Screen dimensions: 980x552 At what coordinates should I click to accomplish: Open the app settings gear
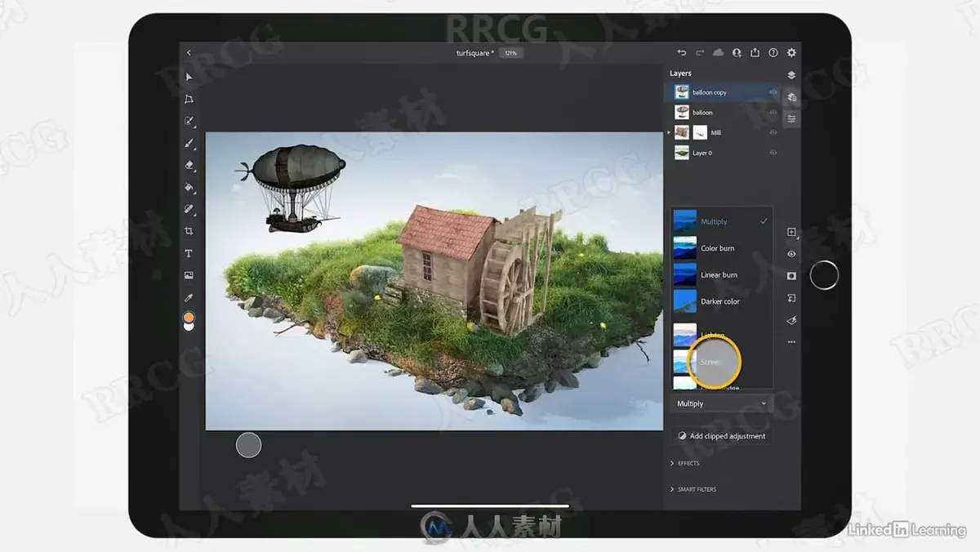[x=791, y=53]
